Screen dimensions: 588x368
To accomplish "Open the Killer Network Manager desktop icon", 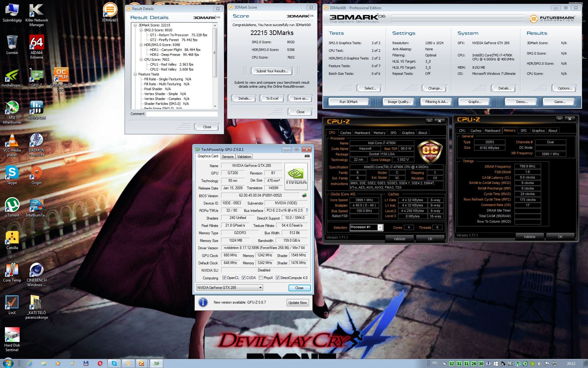I will pyautogui.click(x=36, y=15).
